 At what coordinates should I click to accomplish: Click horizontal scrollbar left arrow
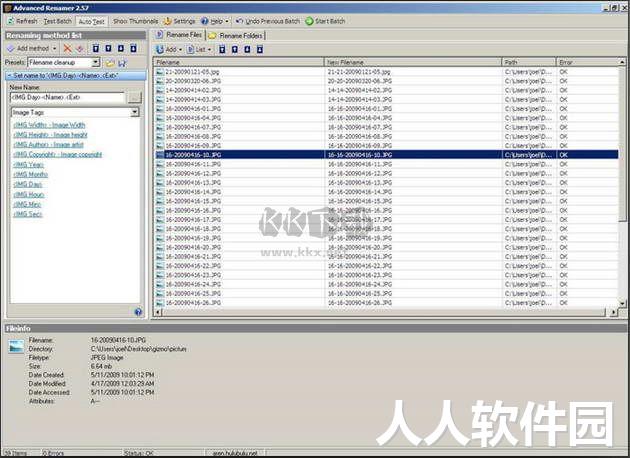point(158,312)
